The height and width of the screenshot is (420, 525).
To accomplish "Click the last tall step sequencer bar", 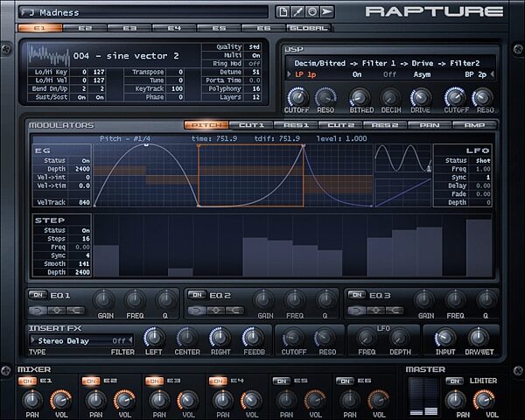I will point(479,248).
